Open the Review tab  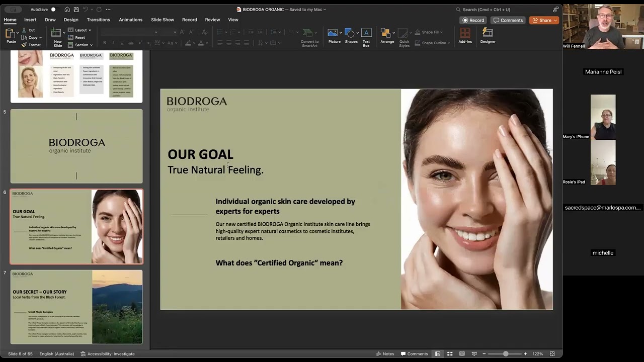(x=212, y=20)
